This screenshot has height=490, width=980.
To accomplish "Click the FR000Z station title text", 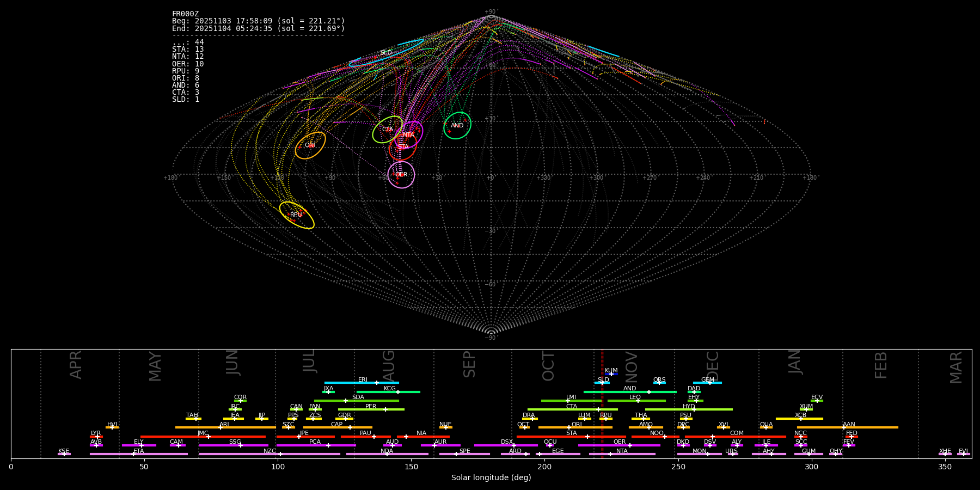I will (x=185, y=14).
